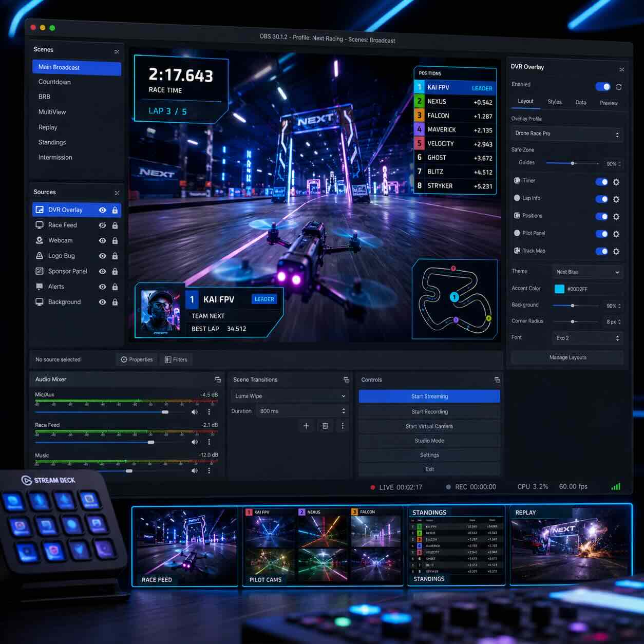
Task: Click the network signal status icon
Action: 616,486
